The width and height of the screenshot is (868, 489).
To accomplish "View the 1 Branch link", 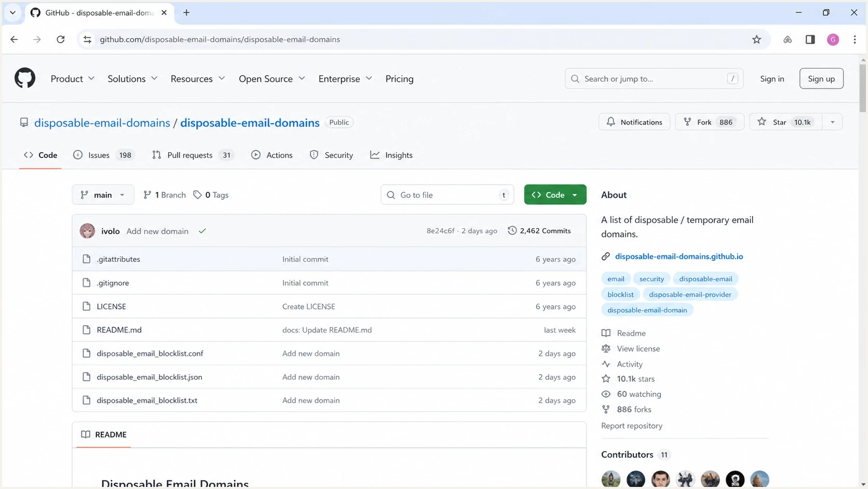I will [x=165, y=195].
